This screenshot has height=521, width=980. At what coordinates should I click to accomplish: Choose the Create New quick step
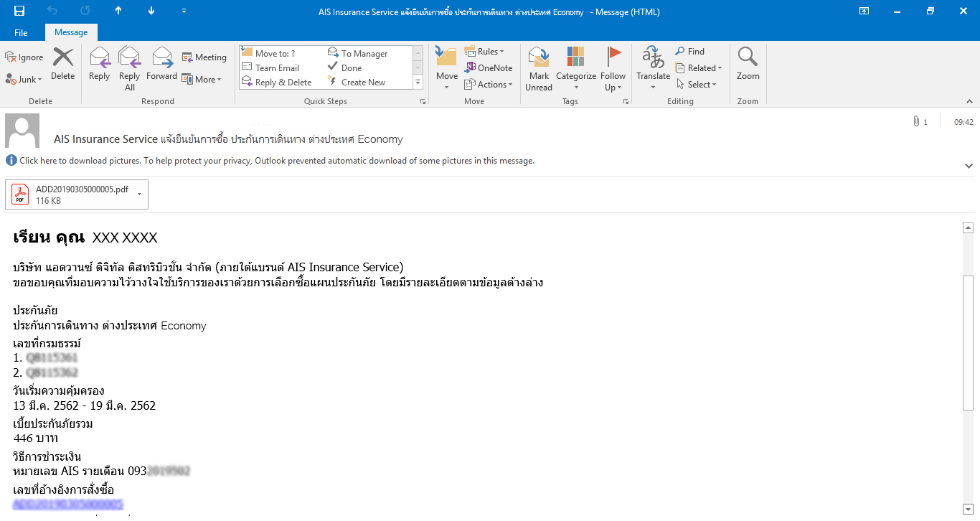click(357, 82)
